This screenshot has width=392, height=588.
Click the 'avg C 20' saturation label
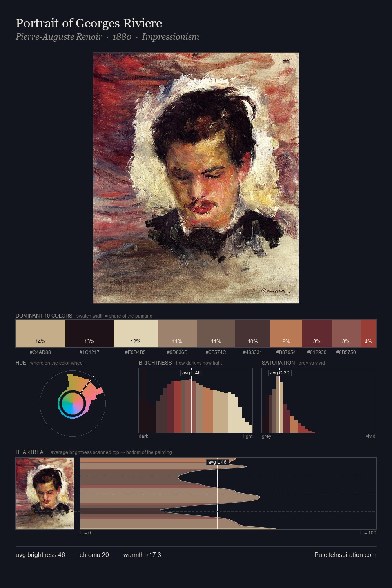[x=279, y=373]
